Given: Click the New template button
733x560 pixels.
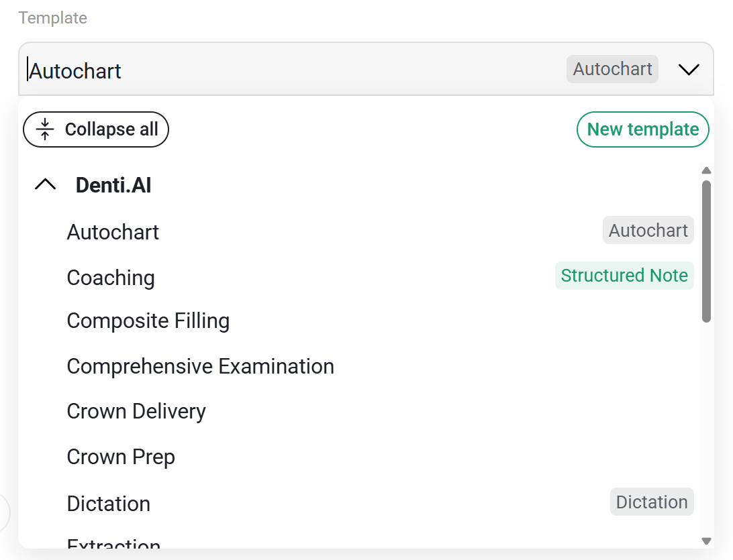Looking at the screenshot, I should (x=643, y=129).
